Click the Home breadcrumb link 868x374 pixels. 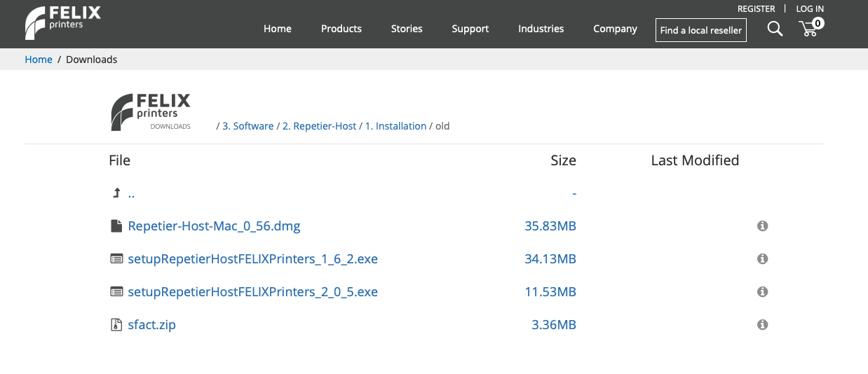[39, 60]
